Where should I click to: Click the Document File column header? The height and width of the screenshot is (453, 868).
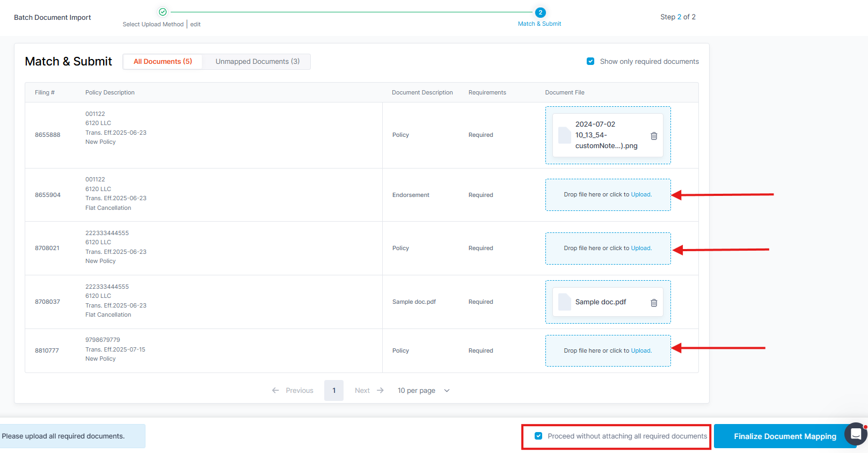[565, 92]
